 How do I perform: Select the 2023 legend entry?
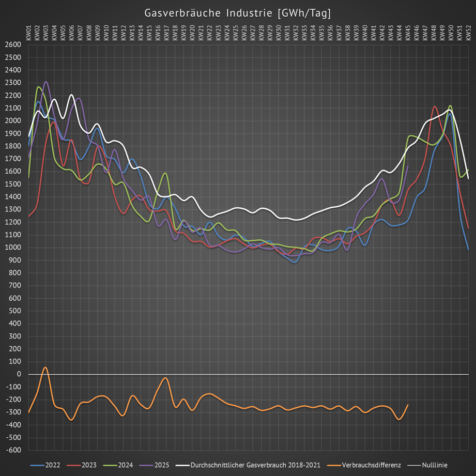point(89,465)
